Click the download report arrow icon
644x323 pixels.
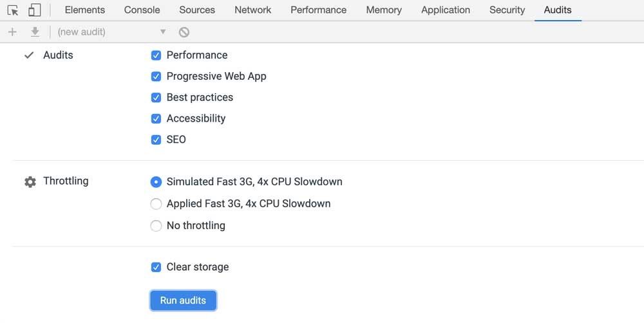tap(35, 32)
